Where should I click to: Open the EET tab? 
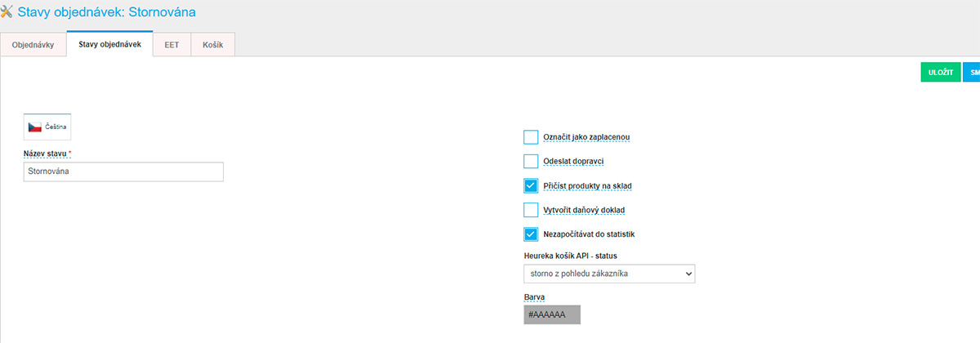tap(171, 45)
